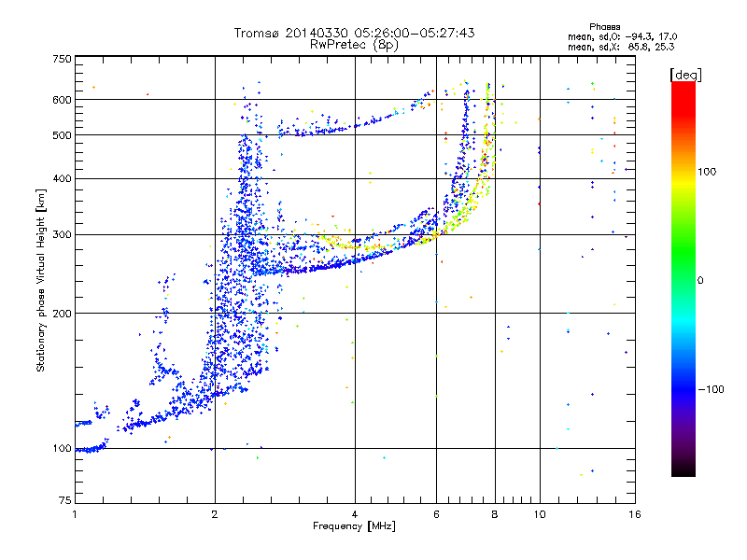This screenshot has width=747, height=560.
Task: Click the x-axis tick label "2"
Action: coord(215,514)
